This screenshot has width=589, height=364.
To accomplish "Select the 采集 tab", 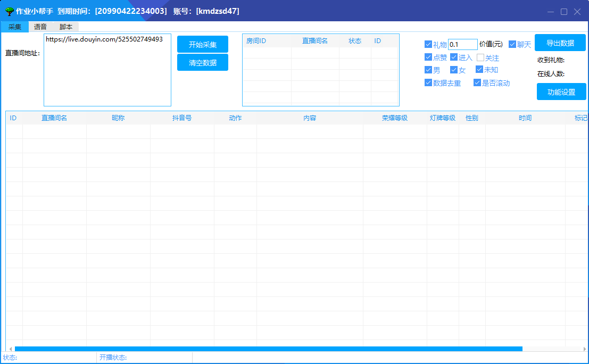I will [x=15, y=27].
